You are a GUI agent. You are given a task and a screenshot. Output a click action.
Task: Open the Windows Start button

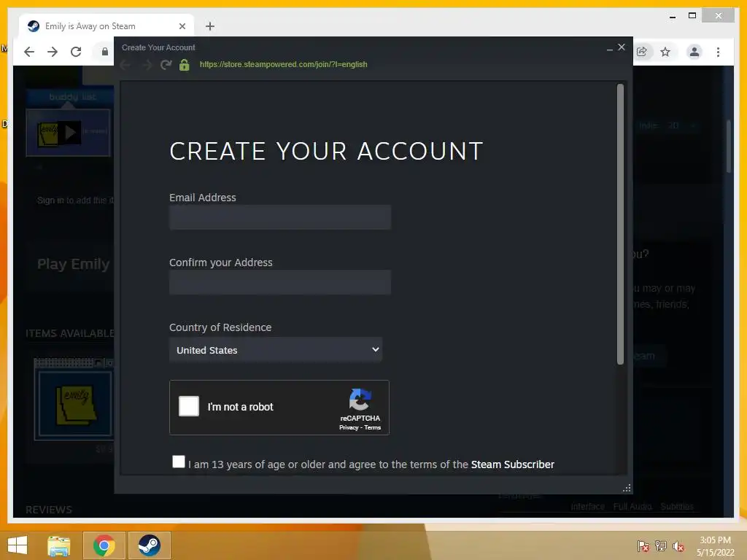(18, 545)
